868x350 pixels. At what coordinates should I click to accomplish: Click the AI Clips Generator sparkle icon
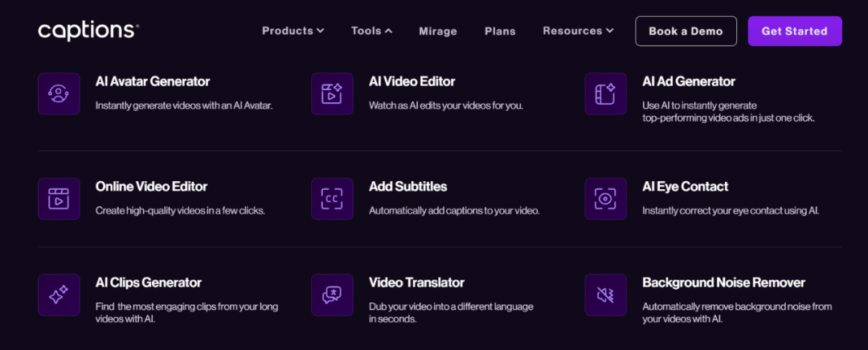point(59,295)
